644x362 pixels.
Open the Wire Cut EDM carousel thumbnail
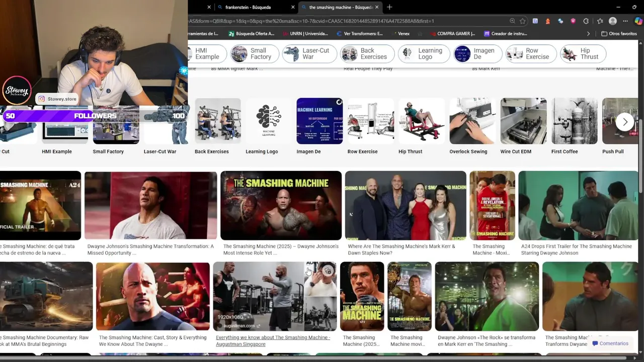(x=523, y=121)
